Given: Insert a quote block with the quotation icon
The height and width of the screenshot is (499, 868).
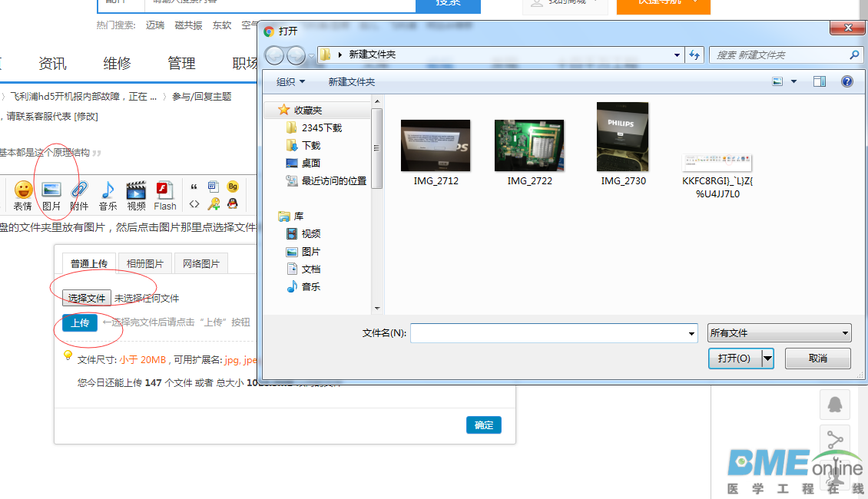Looking at the screenshot, I should click(x=194, y=187).
